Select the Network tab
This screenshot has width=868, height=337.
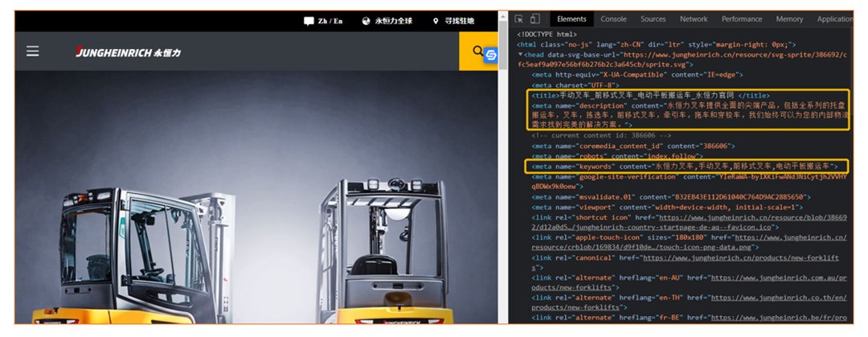694,18
